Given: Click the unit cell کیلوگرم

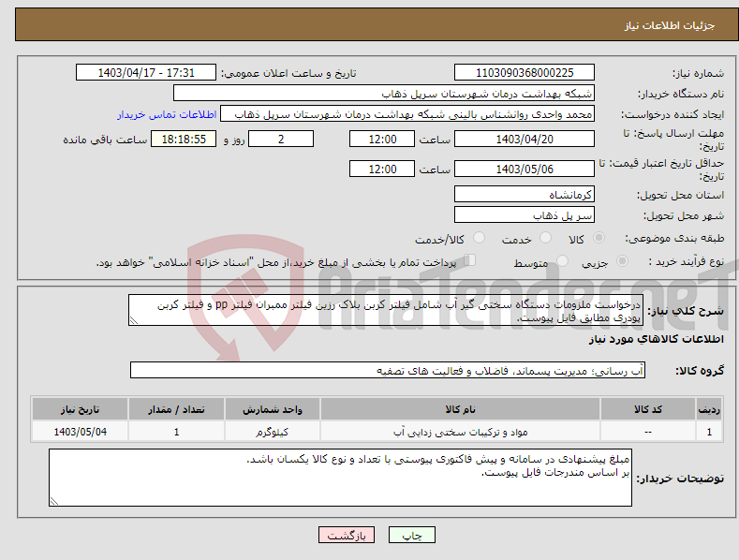Looking at the screenshot, I should [273, 432].
